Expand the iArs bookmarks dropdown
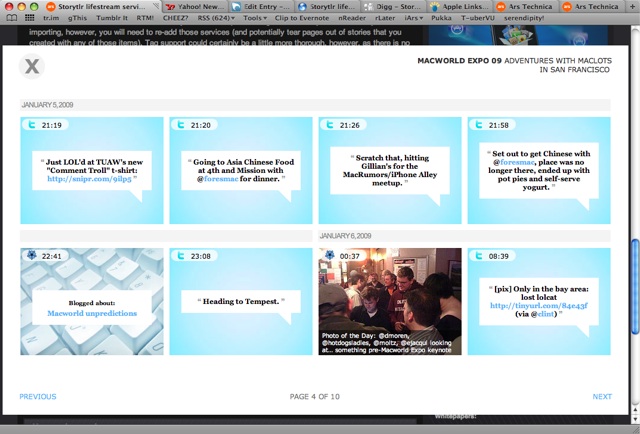640x434 pixels. 413,18
